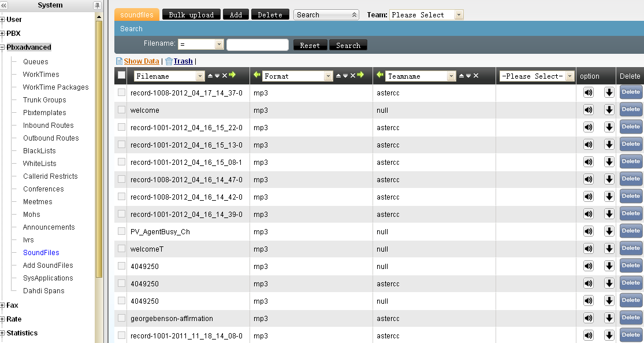Click green left arrow in Teamname column
This screenshot has height=343, width=644.
pyautogui.click(x=380, y=75)
